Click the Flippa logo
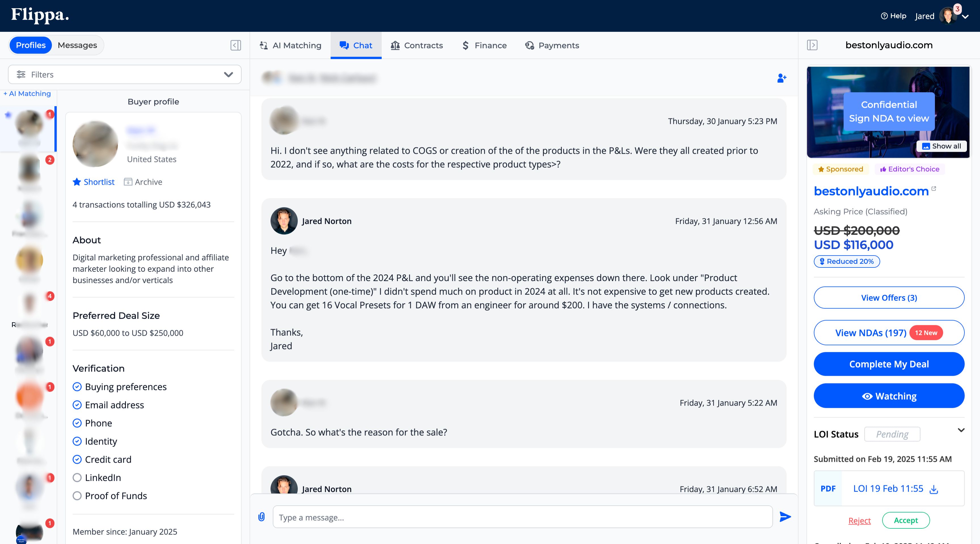 click(x=40, y=15)
